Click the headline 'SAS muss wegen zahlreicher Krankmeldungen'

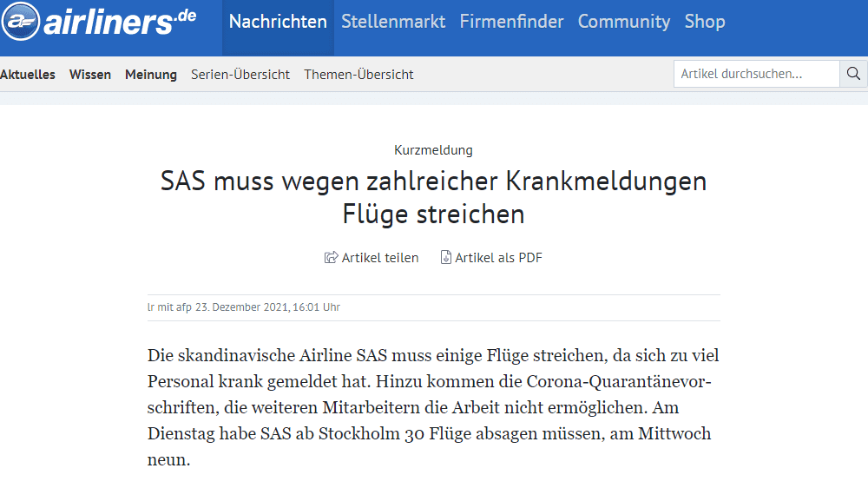433,181
